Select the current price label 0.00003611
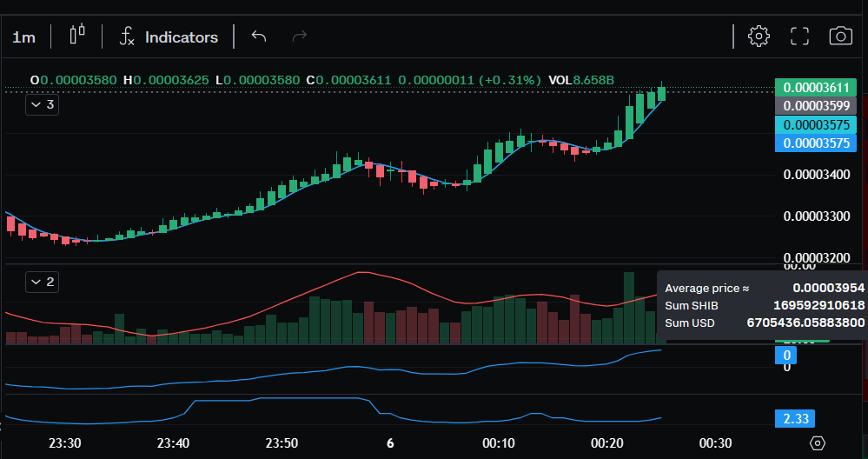The width and height of the screenshot is (868, 459). coord(816,88)
